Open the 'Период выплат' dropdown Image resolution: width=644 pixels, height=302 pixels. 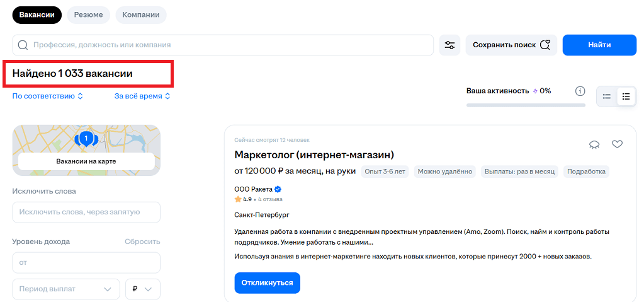coord(66,289)
